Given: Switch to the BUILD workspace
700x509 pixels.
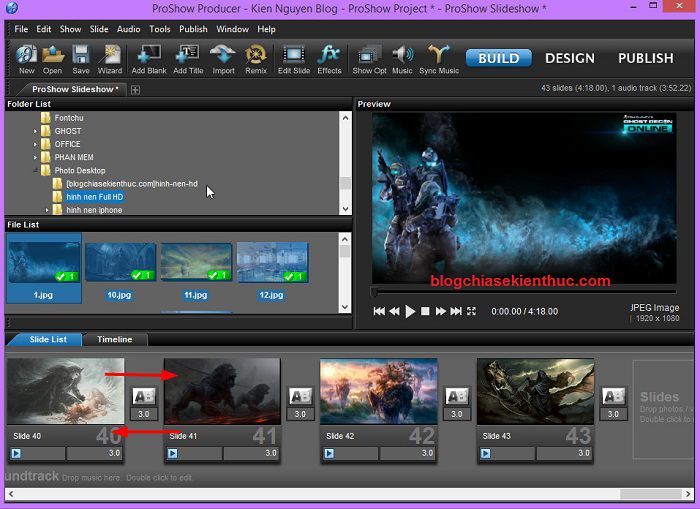Looking at the screenshot, I should tap(499, 58).
